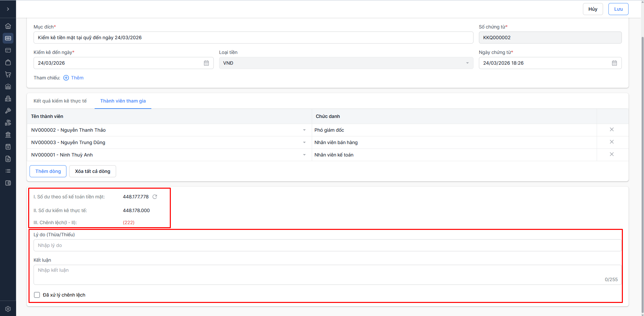Open member dropdown for NV000003 Nguyễn Trung Dũng
Viewport: 644px width, 316px height.
tap(304, 142)
